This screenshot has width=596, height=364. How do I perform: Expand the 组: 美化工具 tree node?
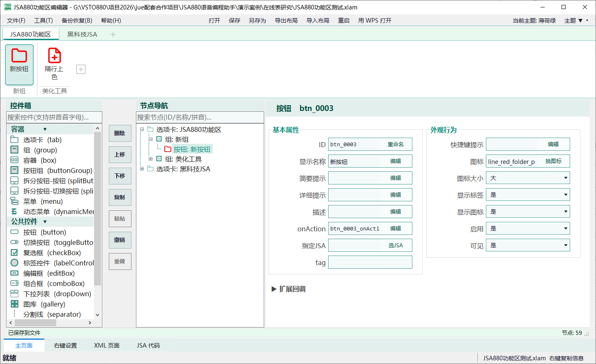coord(151,159)
